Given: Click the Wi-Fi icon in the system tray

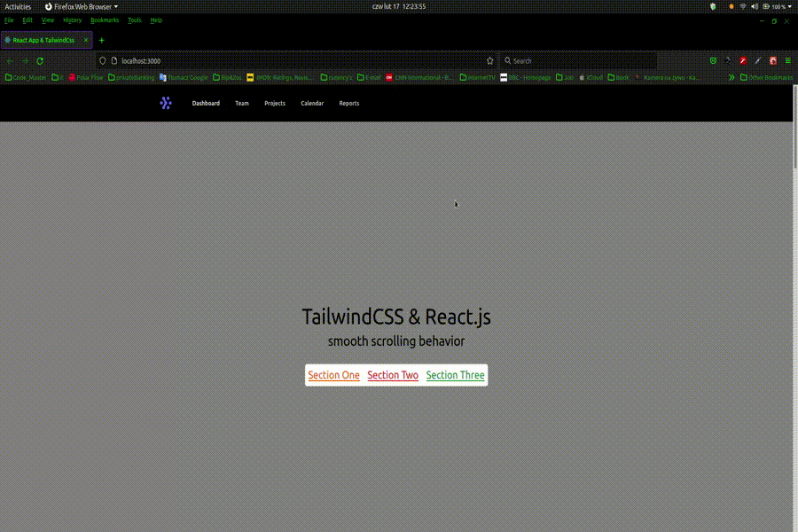Looking at the screenshot, I should (x=743, y=6).
